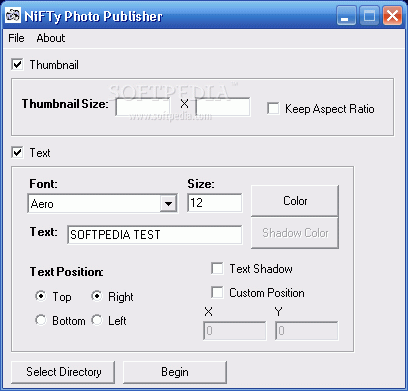Select the Top position radio button
This screenshot has height=391, width=408.
coord(41,296)
